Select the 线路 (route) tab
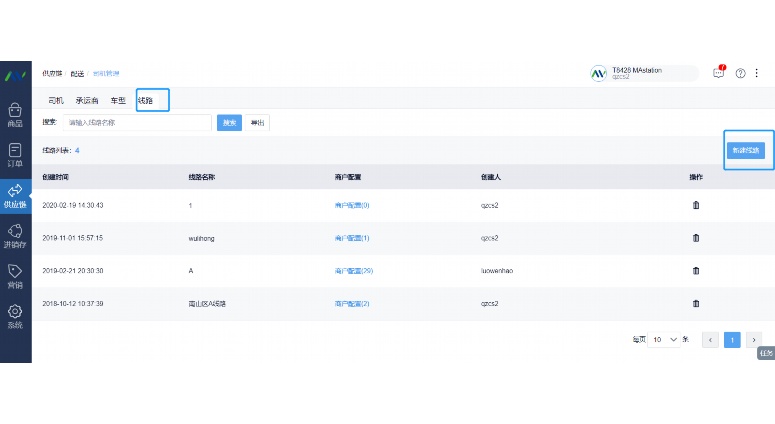Viewport: 775px width, 424px height. 145,100
